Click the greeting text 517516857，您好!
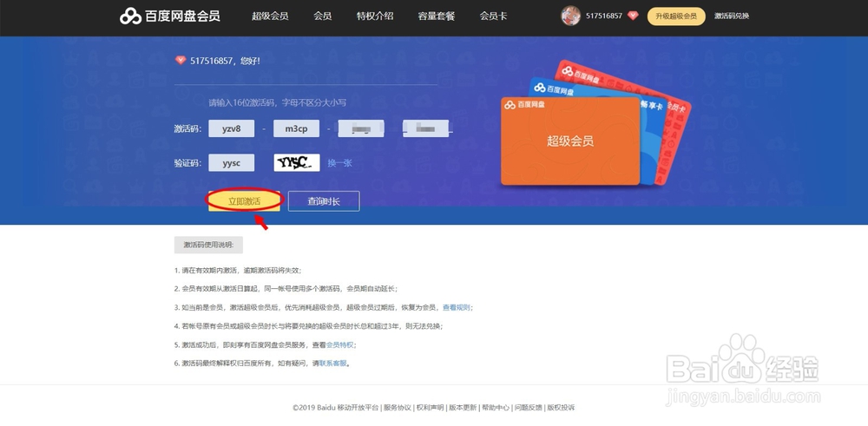Screen dimensions: 868x426 coord(225,61)
